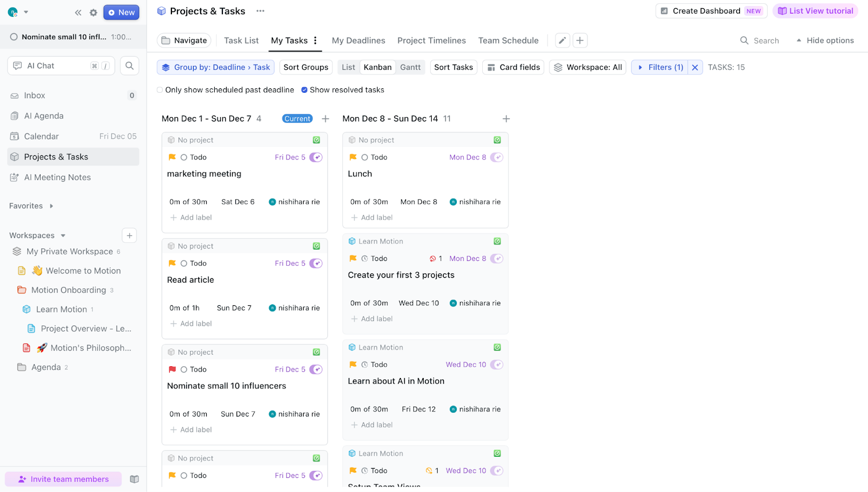This screenshot has height=492, width=868.
Task: Add a new view tab with plus icon
Action: click(580, 41)
